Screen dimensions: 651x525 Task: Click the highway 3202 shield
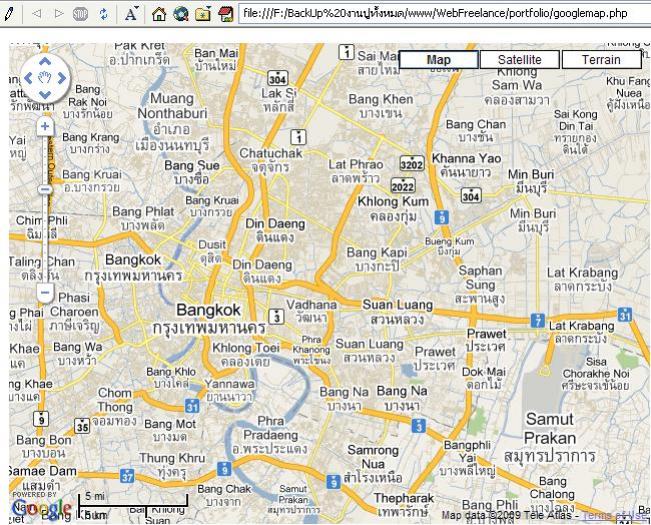pos(411,164)
